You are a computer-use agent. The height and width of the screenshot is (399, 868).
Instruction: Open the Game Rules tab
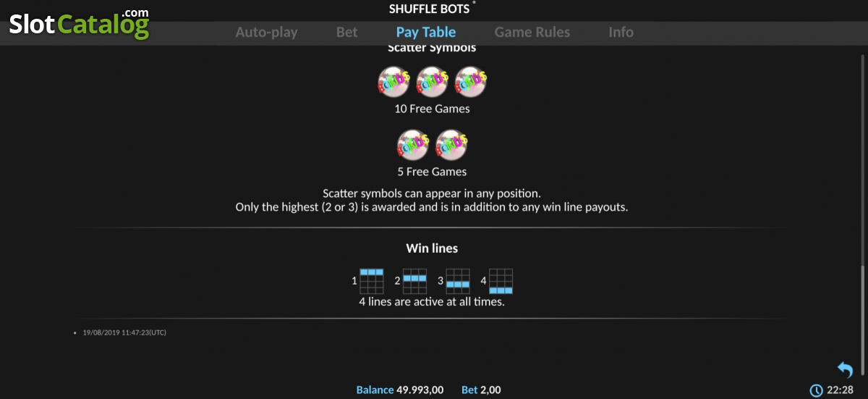[532, 32]
